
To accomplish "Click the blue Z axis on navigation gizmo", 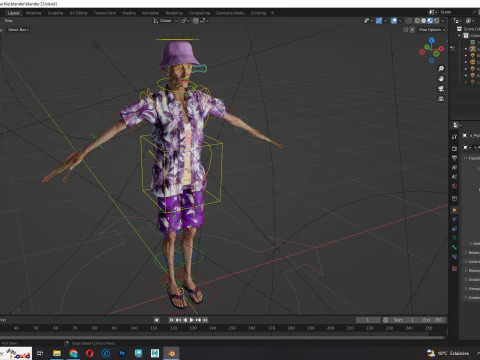I will (x=432, y=40).
